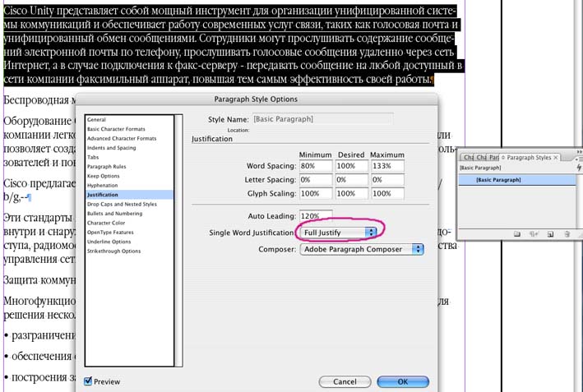This screenshot has width=583, height=392.
Task: Click the paragraph text 'Защита коммун' in document
Action: 39,279
